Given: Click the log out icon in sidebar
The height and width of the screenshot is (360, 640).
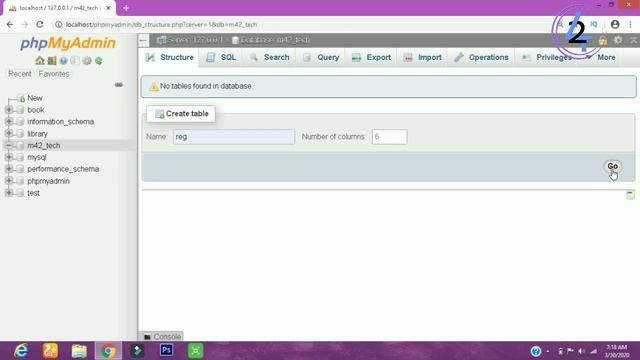Looking at the screenshot, I should pos(51,61).
